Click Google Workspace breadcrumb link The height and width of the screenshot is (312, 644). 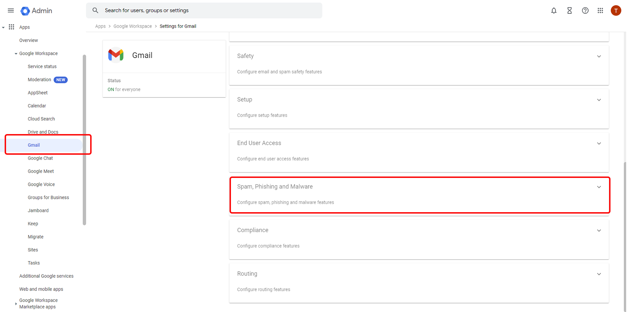(x=132, y=26)
